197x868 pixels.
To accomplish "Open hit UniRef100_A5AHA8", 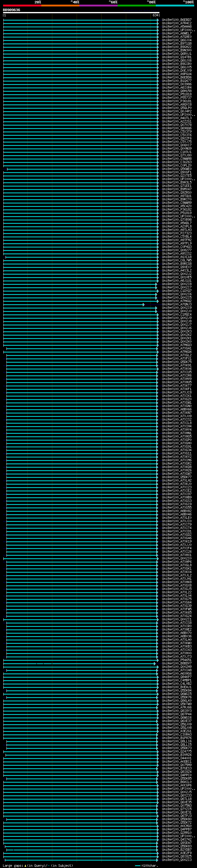I will click(x=176, y=26).
